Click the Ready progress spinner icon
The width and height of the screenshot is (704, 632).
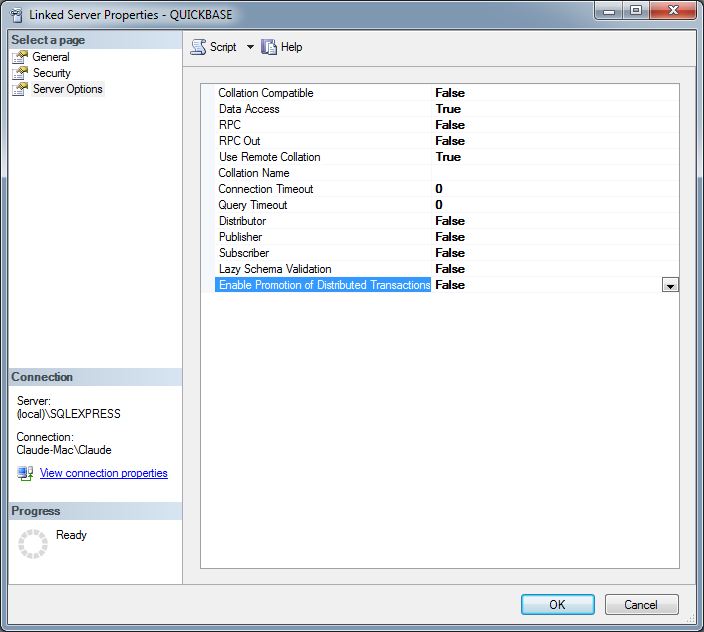click(33, 544)
